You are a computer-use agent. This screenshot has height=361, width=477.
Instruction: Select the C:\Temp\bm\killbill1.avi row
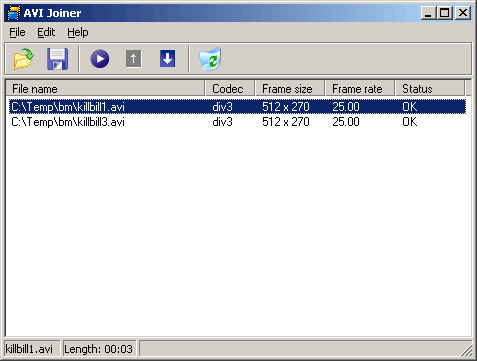coord(237,107)
